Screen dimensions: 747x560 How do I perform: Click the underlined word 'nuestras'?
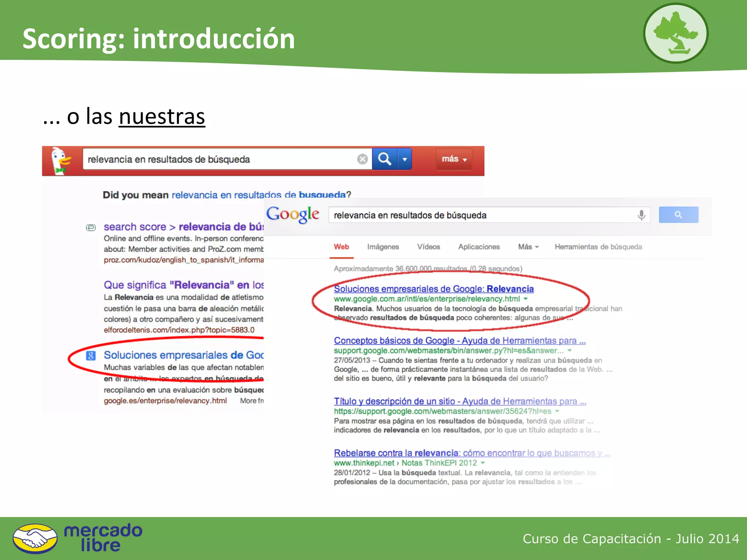[162, 117]
